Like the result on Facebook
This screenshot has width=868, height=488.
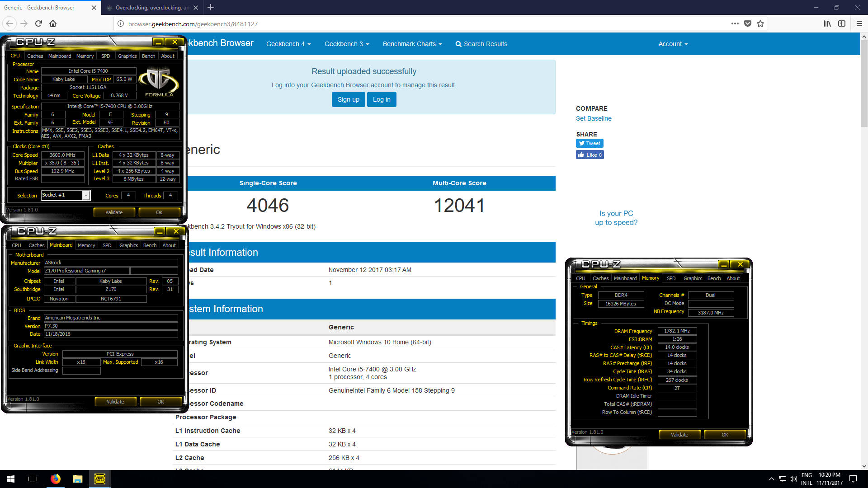click(x=590, y=155)
